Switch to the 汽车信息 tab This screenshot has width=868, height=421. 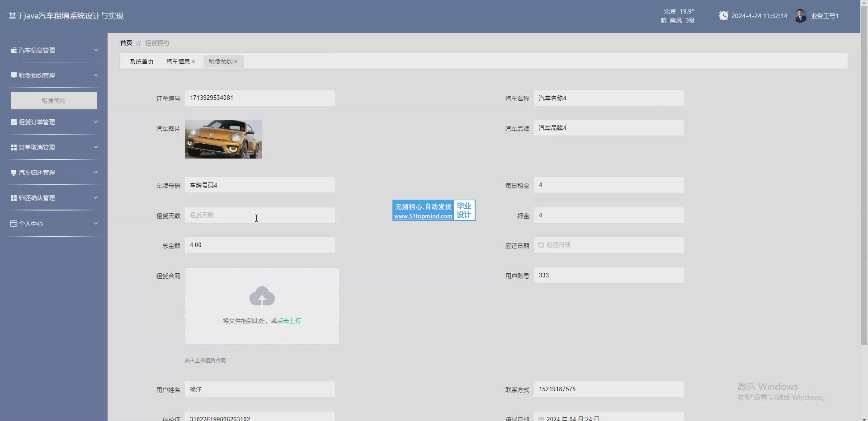(x=178, y=61)
